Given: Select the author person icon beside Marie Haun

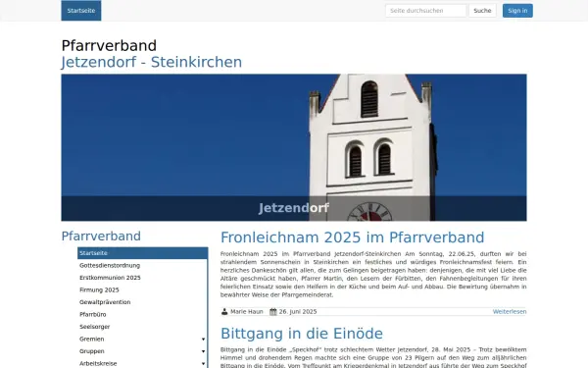Looking at the screenshot, I should coord(224,312).
